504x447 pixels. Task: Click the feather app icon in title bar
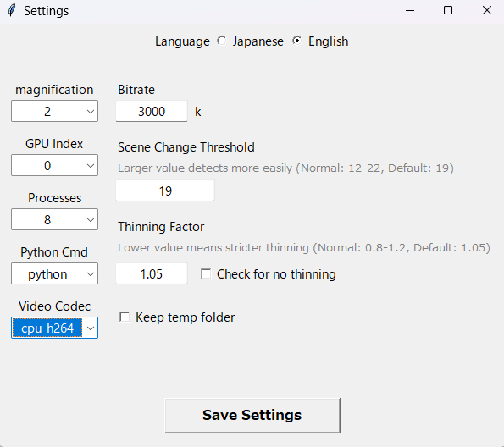[x=12, y=11]
